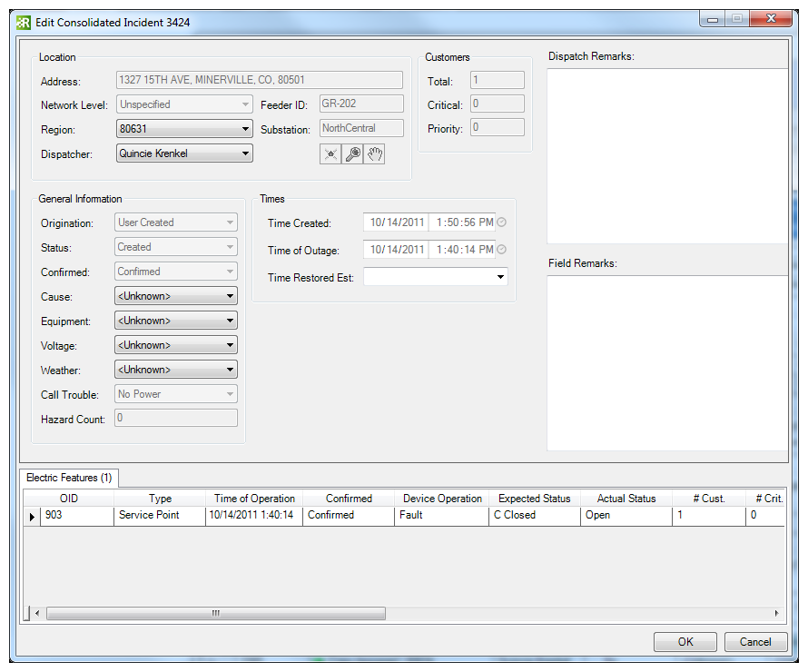Screen dimensions: 808x672
Task: Expand the Equipment dropdown
Action: click(x=176, y=321)
